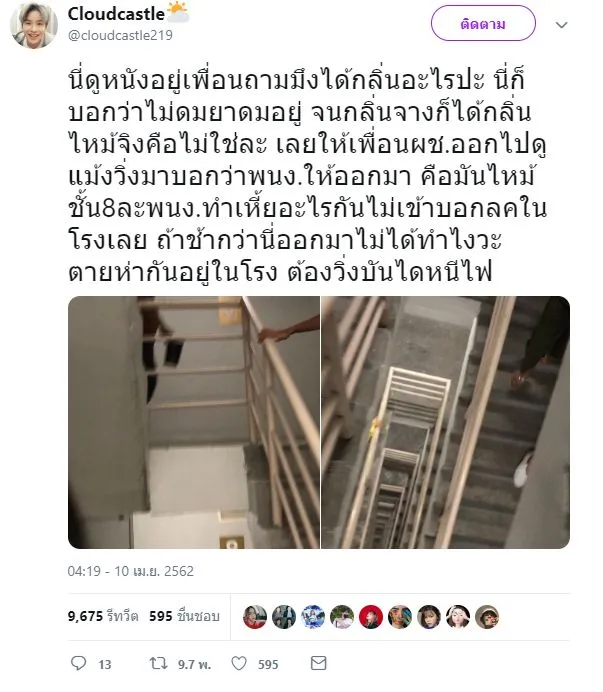Expand tweet options chevron menu
Image resolution: width=603 pixels, height=692 pixels.
click(562, 25)
